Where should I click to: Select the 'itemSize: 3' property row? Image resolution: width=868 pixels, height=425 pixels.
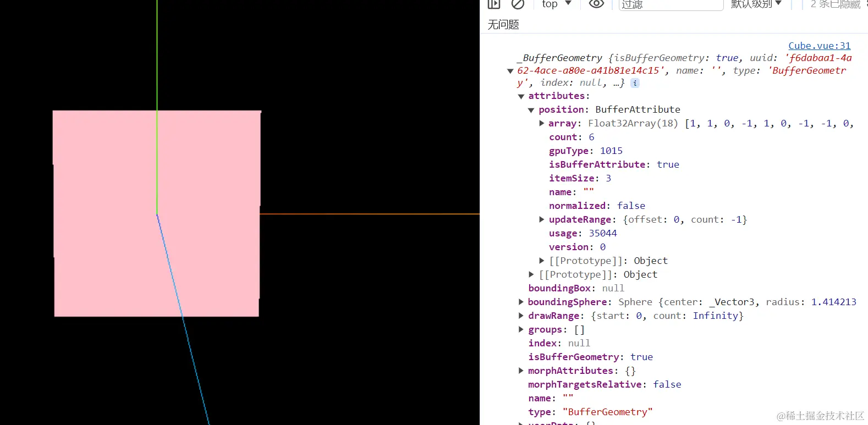580,178
